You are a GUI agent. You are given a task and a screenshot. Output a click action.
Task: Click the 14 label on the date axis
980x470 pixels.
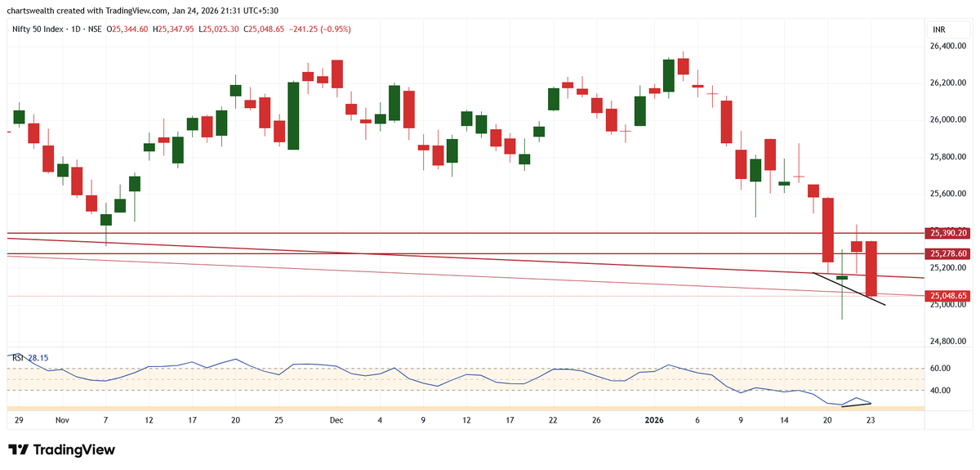coord(784,419)
